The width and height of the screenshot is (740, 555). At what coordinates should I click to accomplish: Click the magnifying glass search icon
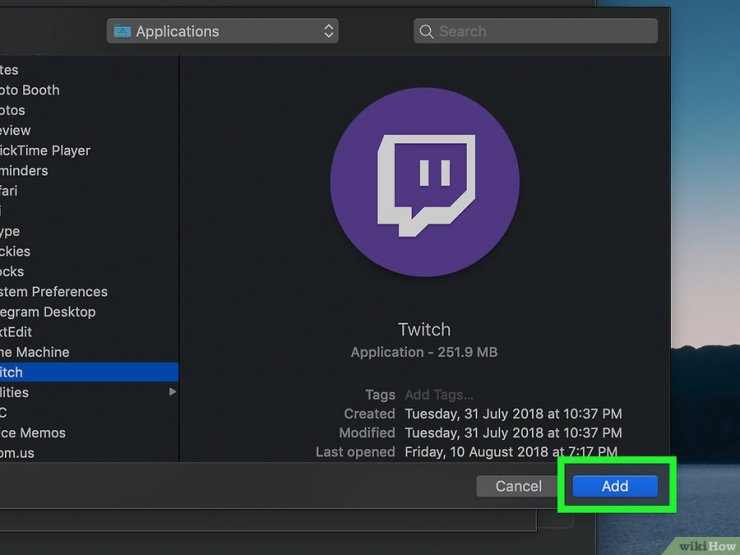click(426, 32)
